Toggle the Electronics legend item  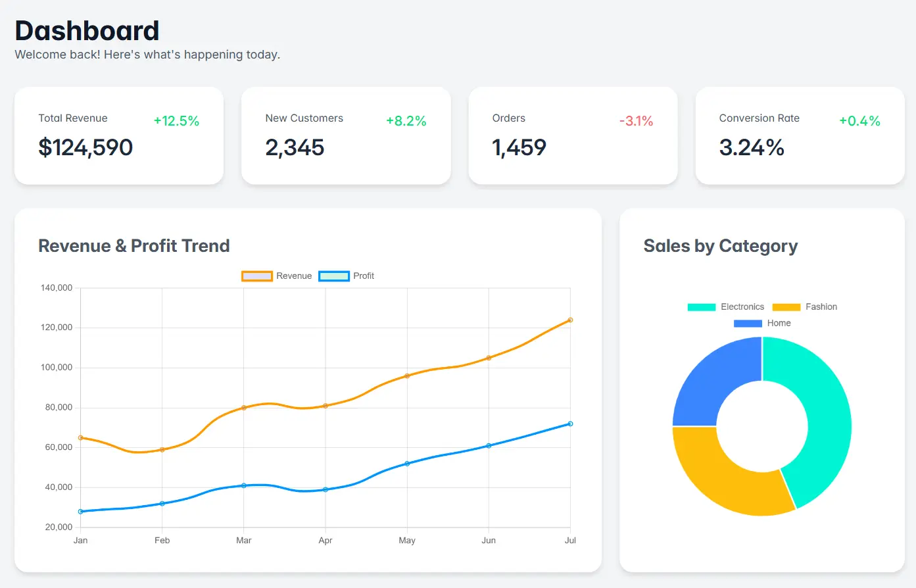726,307
